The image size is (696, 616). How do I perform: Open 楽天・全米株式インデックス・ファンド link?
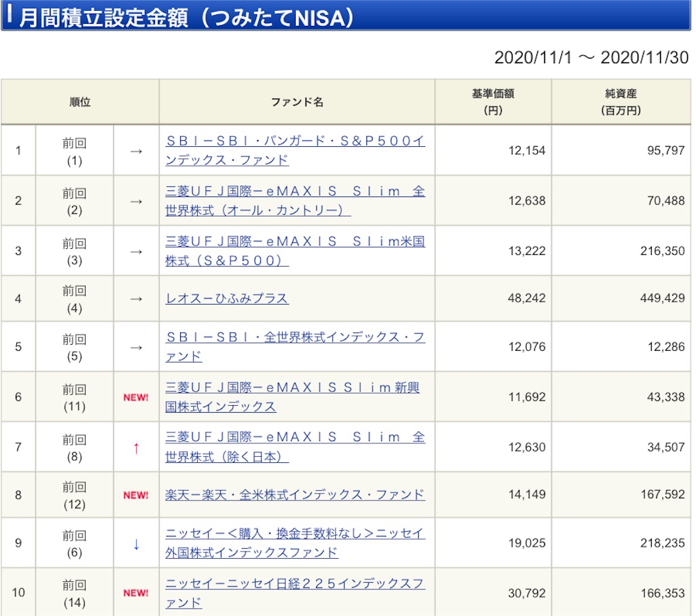click(295, 495)
